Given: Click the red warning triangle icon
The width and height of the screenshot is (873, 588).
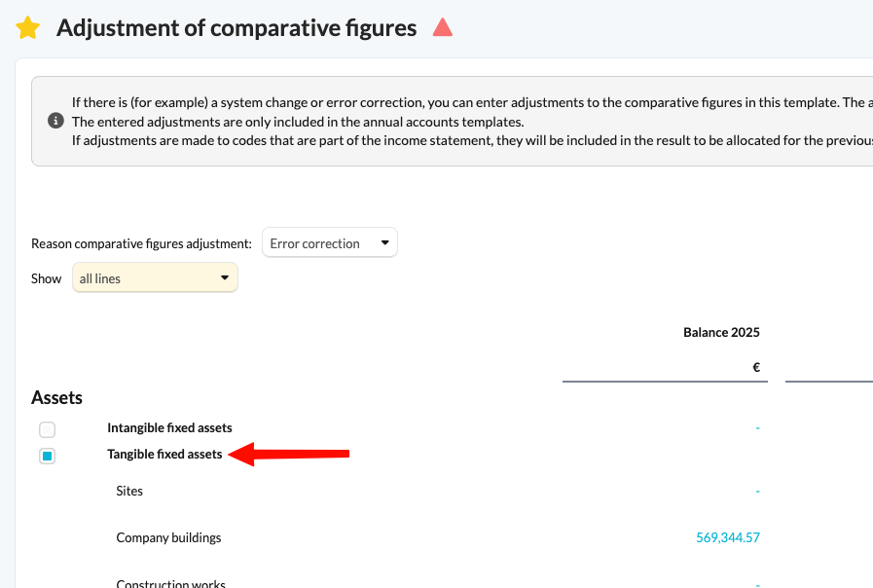Looking at the screenshot, I should coord(443,27).
